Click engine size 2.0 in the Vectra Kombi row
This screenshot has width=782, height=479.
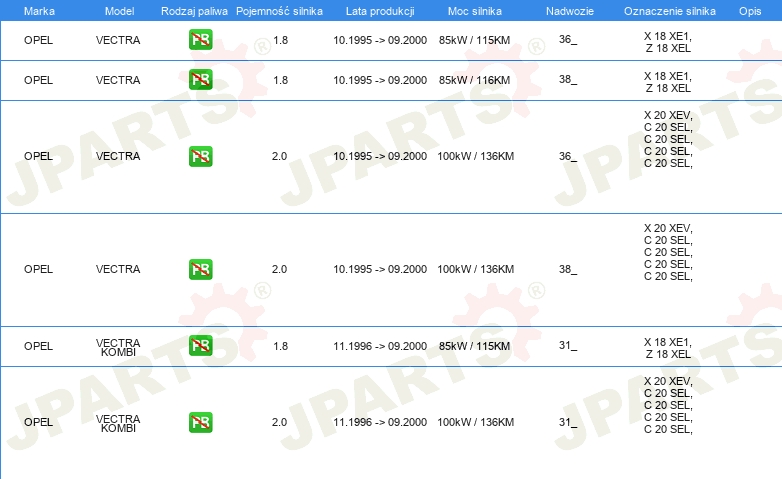tap(279, 422)
